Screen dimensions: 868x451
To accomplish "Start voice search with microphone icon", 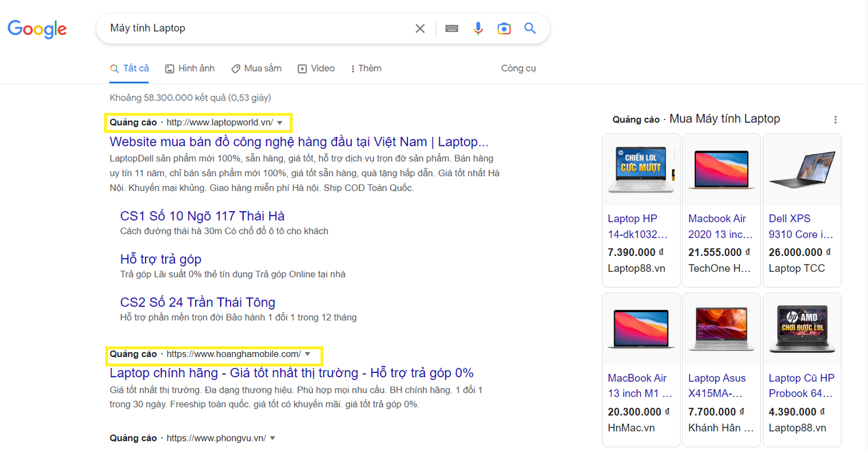I will point(478,28).
